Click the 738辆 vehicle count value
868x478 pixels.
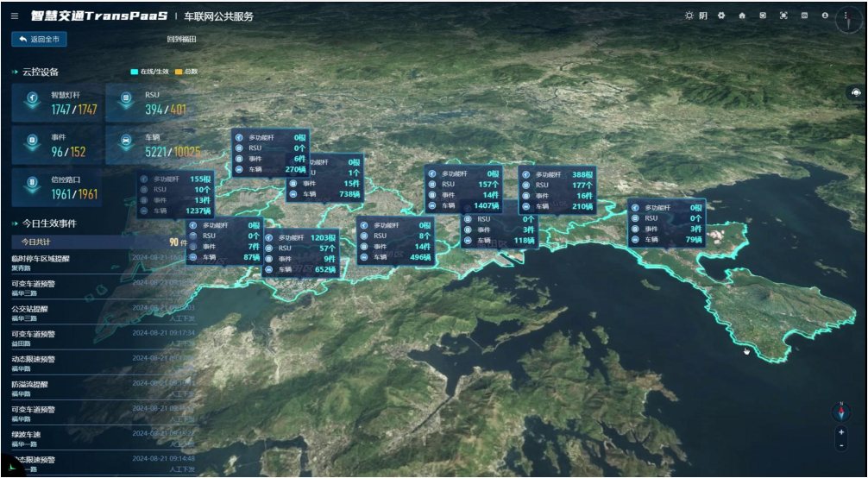tap(349, 194)
